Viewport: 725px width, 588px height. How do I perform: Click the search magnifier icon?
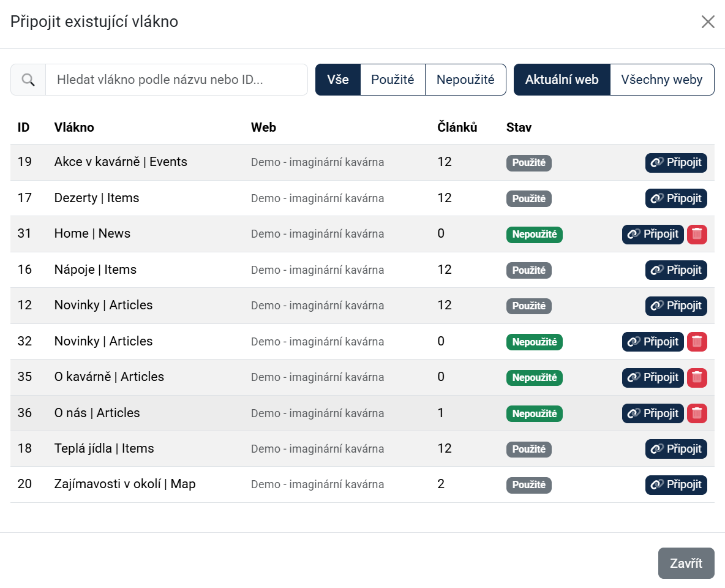28,80
